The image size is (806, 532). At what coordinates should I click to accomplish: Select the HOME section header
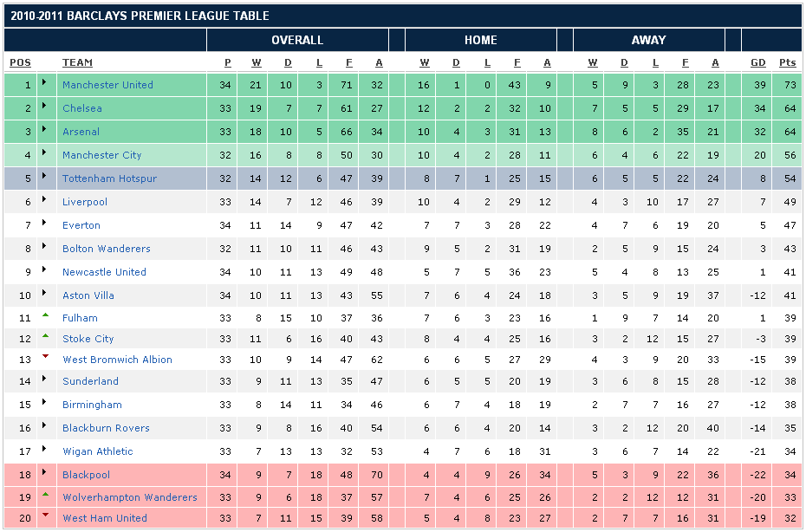click(481, 40)
